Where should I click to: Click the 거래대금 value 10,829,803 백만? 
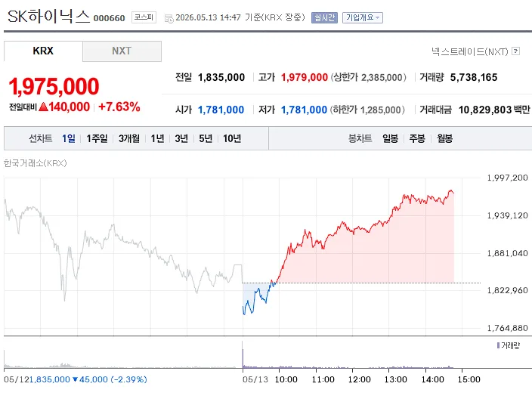coord(494,110)
